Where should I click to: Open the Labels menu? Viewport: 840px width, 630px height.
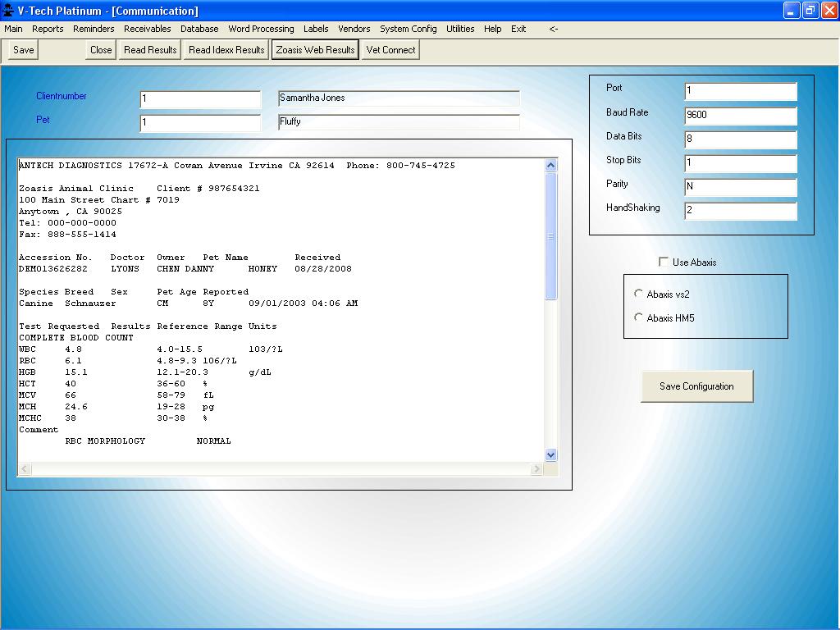316,29
